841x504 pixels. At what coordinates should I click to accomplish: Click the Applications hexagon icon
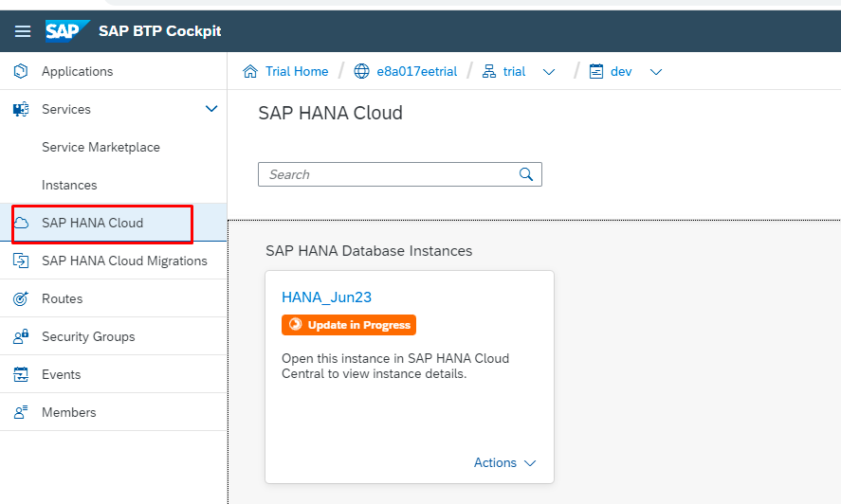pos(21,71)
